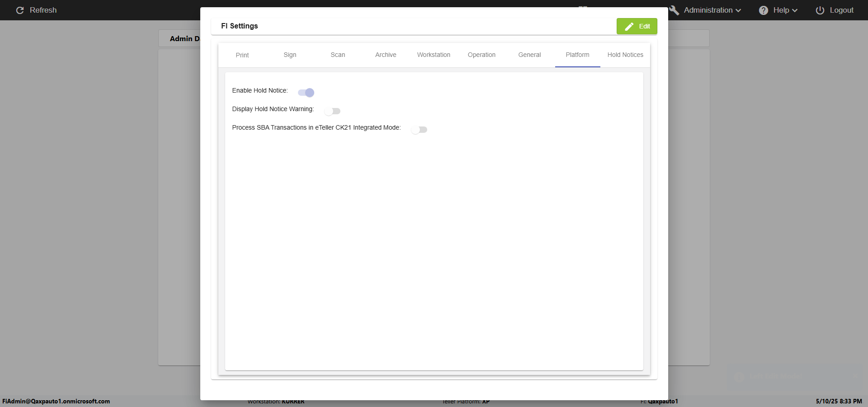Switch to the Print tab
This screenshot has height=407, width=868.
(242, 55)
